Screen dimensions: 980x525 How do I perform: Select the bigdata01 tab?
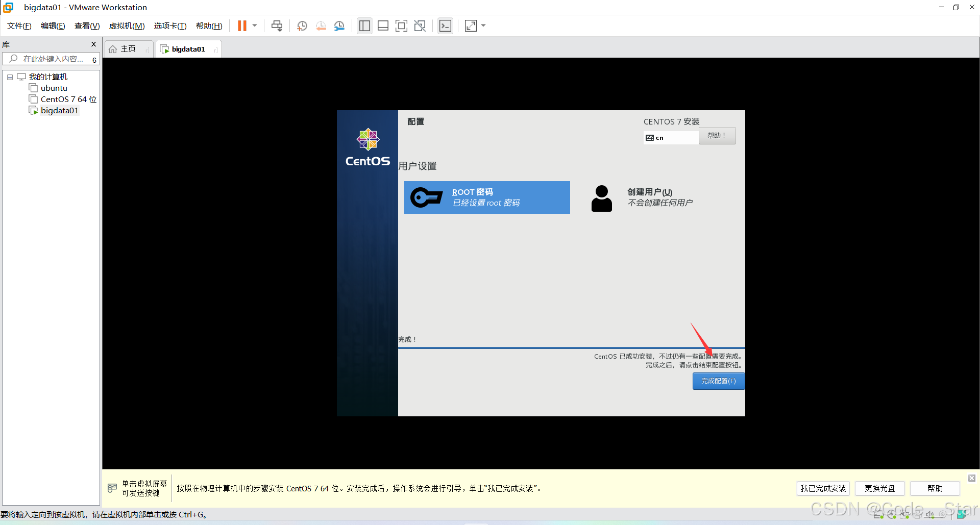pos(188,49)
